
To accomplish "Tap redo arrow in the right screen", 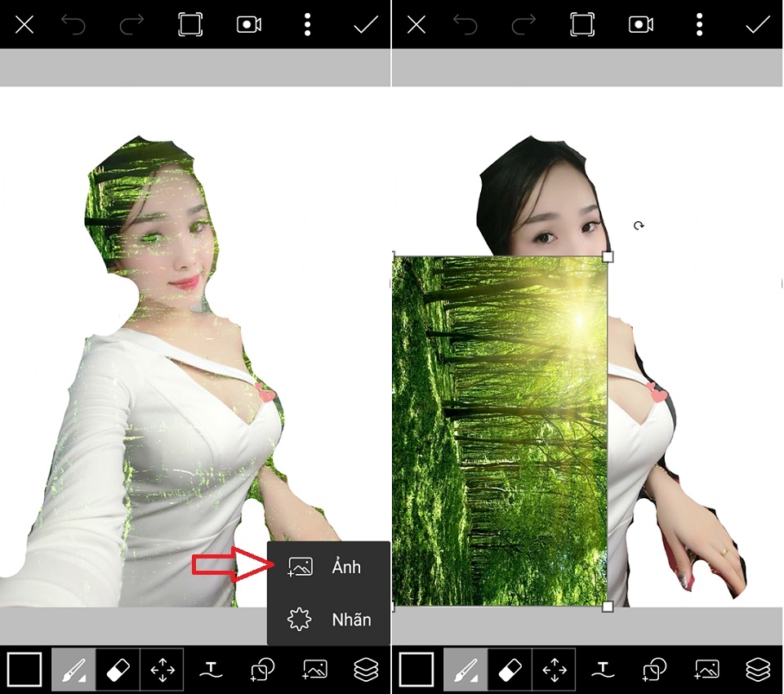I will pos(523,24).
